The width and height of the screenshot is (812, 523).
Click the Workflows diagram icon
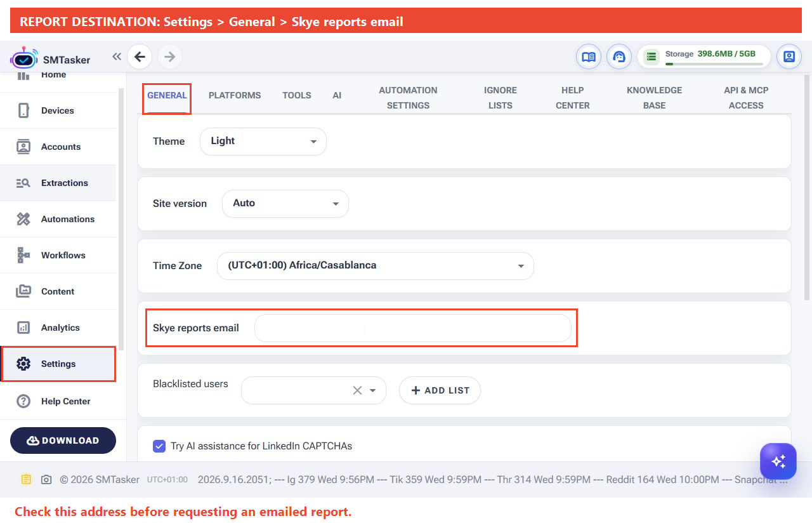point(23,255)
